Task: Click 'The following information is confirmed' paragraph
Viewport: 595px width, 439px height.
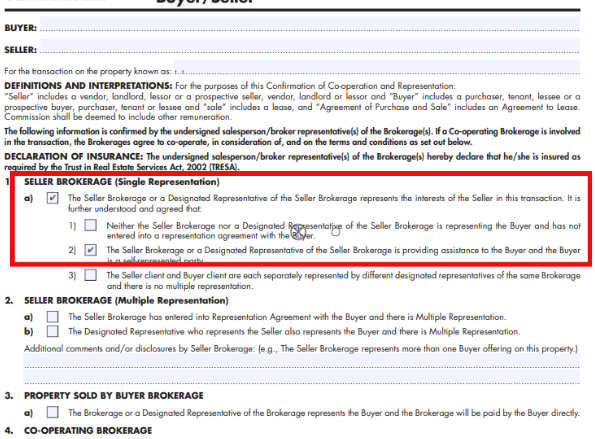Action: click(x=292, y=137)
